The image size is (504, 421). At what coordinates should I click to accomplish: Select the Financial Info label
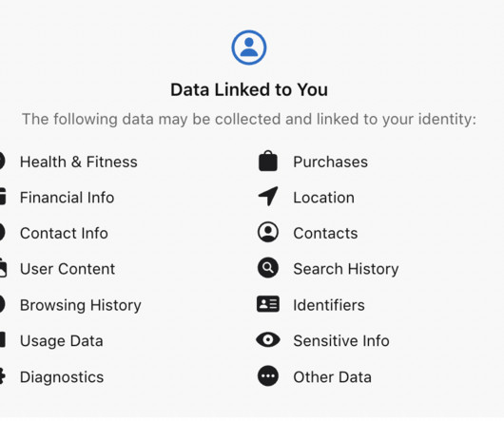click(68, 197)
